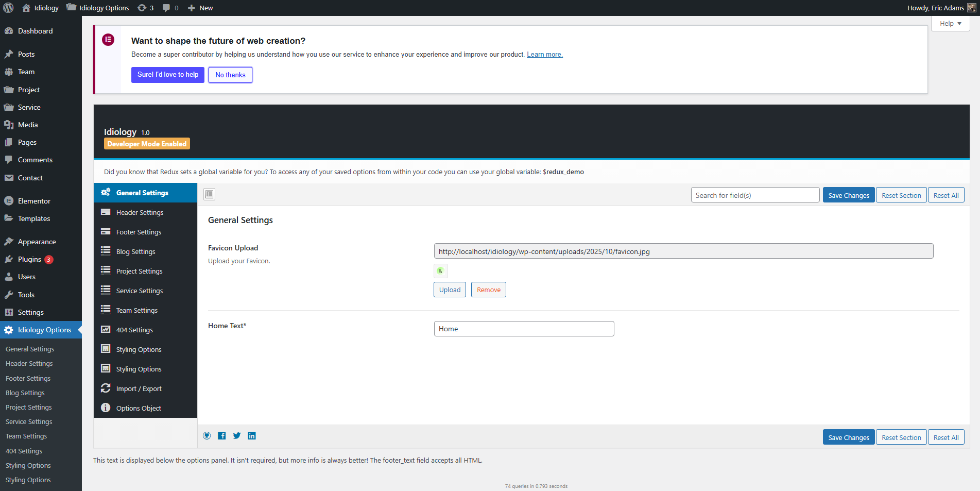
Task: Click the expand all sections icon
Action: pyautogui.click(x=209, y=194)
